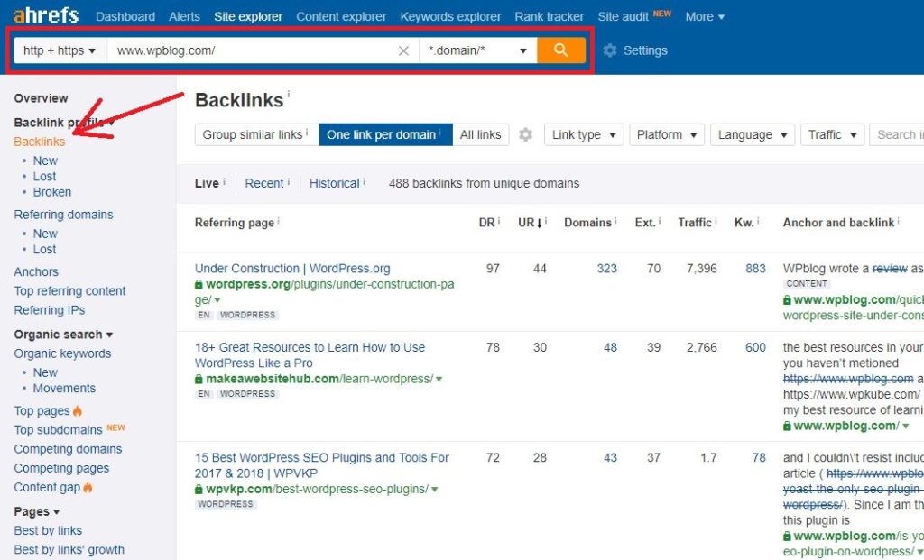Click the gear icon beside All links
924x560 pixels.
tap(526, 135)
